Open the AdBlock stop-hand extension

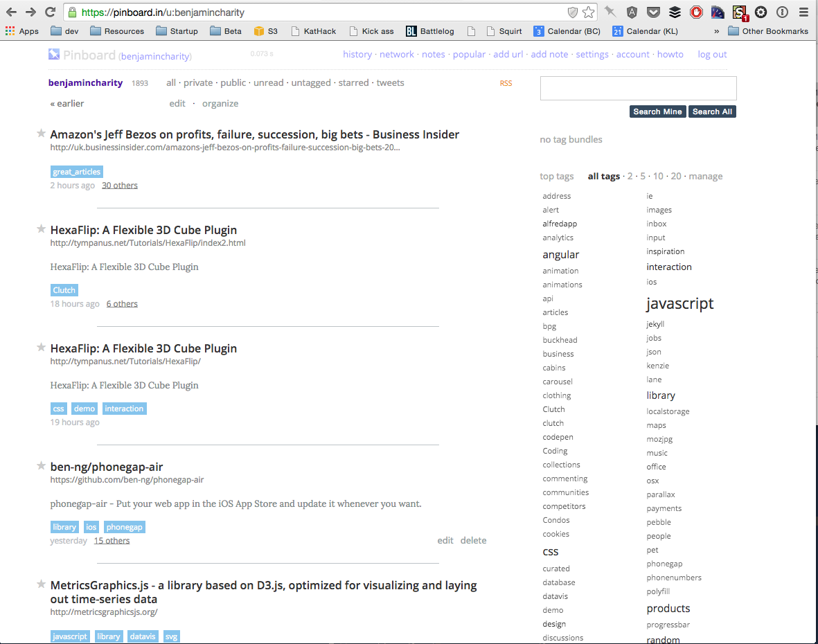pyautogui.click(x=696, y=12)
